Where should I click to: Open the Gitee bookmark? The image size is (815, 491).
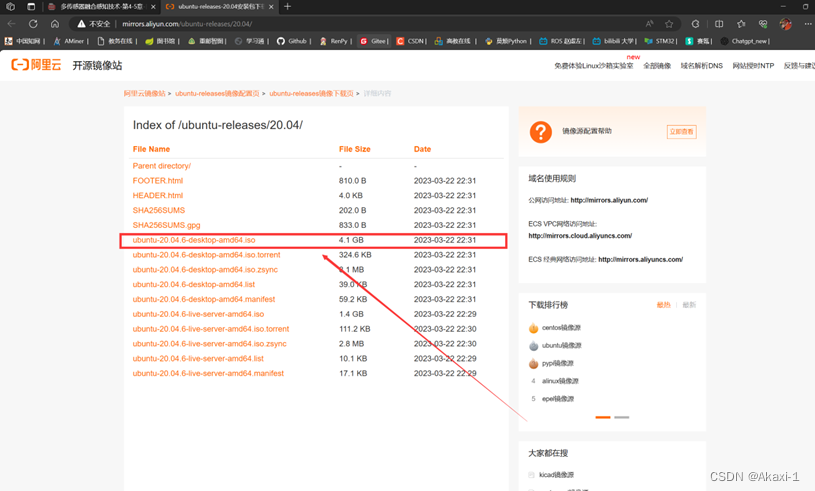click(374, 41)
